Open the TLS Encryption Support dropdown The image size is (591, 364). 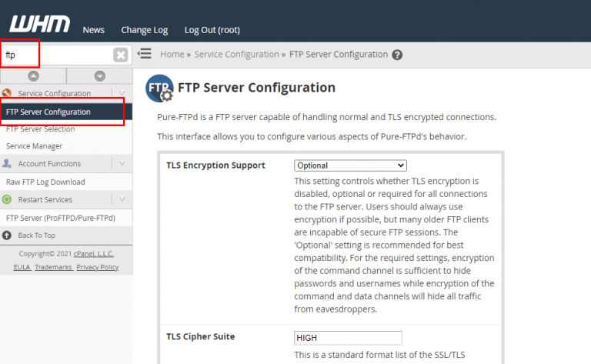coord(350,165)
